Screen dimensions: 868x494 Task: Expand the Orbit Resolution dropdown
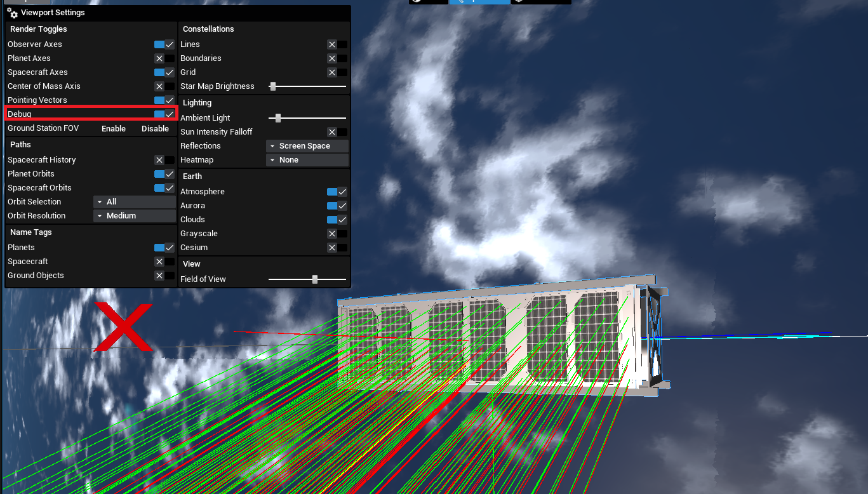pyautogui.click(x=134, y=216)
